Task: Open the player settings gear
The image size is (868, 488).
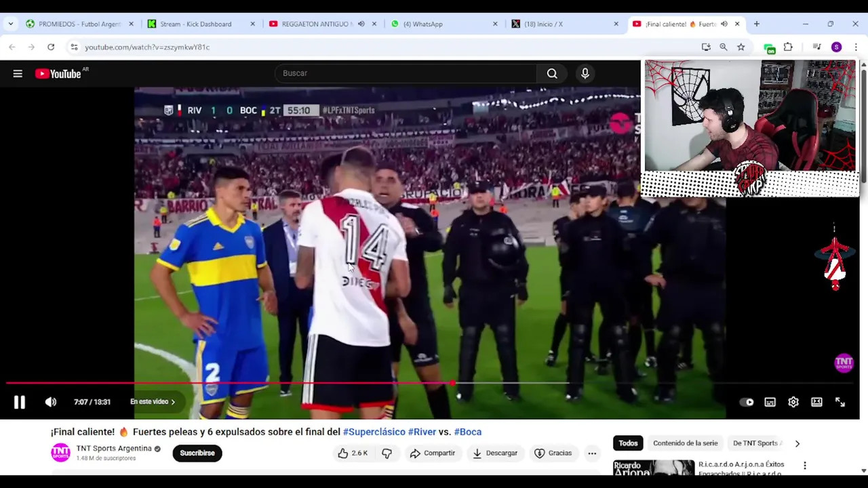Action: 793,402
